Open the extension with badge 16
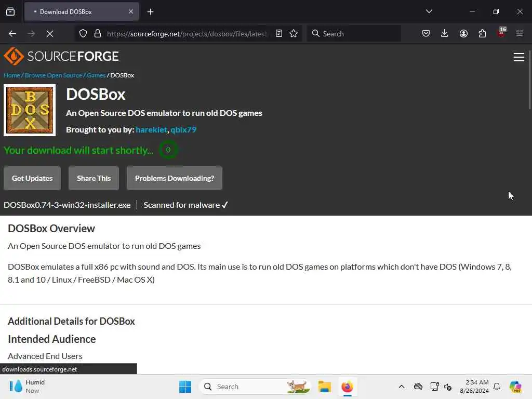Screen dimensions: 532x399 point(501,33)
